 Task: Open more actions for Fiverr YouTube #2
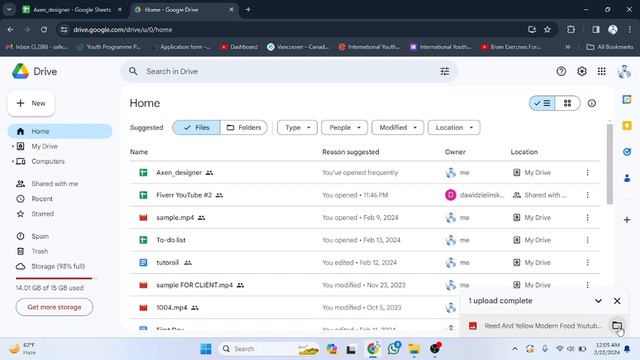click(x=587, y=195)
